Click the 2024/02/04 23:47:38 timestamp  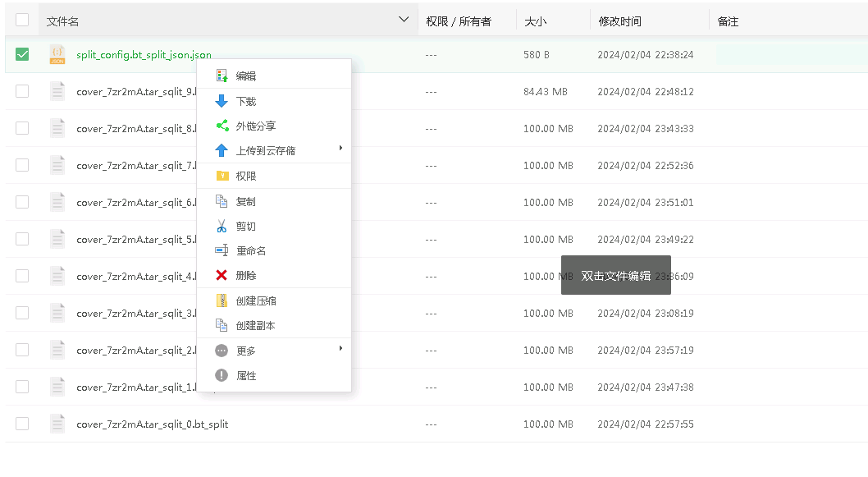(x=646, y=388)
